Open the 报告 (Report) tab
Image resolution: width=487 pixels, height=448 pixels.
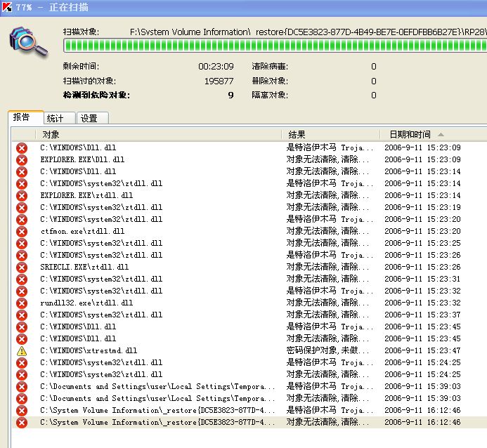pyautogui.click(x=26, y=117)
